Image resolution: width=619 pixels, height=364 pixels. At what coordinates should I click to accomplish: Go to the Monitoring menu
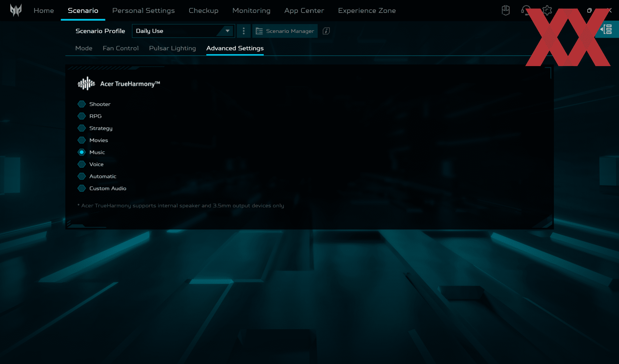tap(251, 11)
